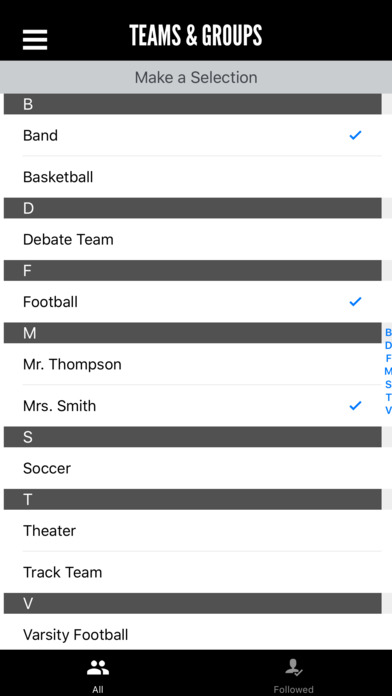392x696 pixels.
Task: Select the Varsity Football group
Action: click(193, 634)
